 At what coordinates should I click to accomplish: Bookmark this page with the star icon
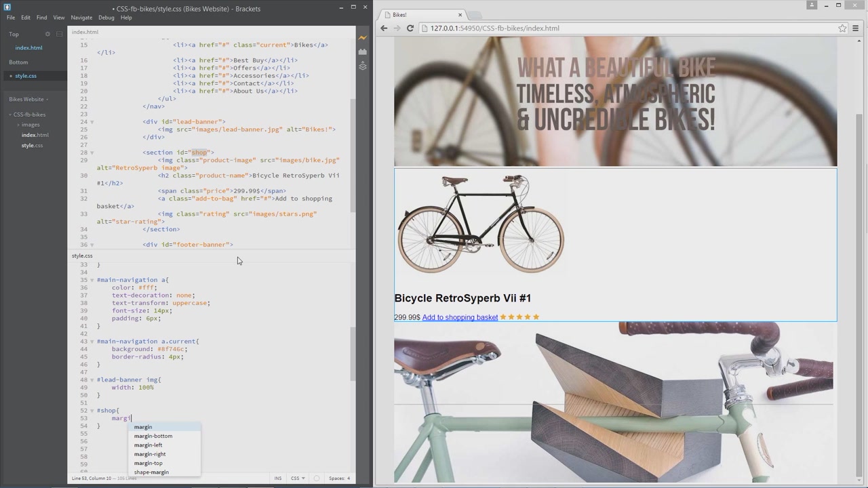pos(842,28)
